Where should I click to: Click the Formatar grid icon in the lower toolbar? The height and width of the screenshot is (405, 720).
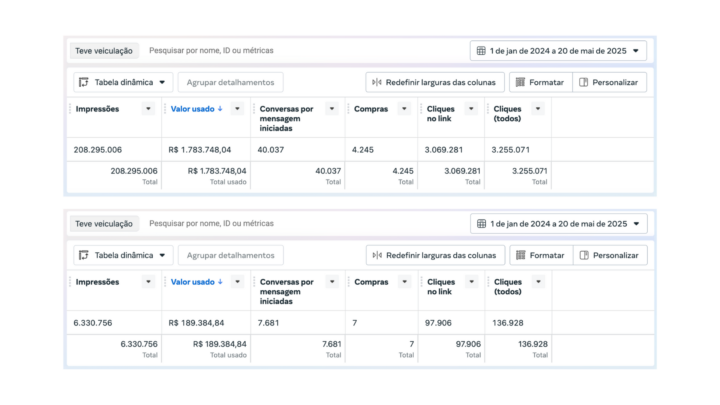519,255
